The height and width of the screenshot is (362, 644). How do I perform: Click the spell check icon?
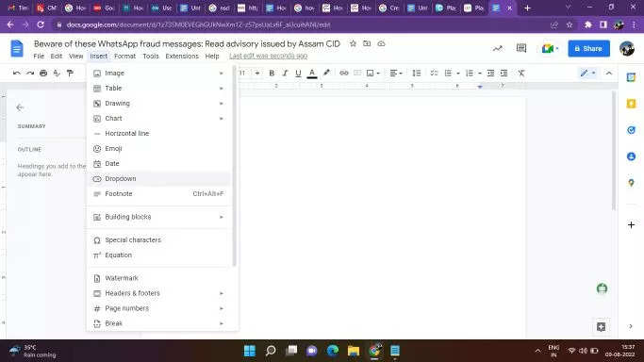tap(57, 73)
